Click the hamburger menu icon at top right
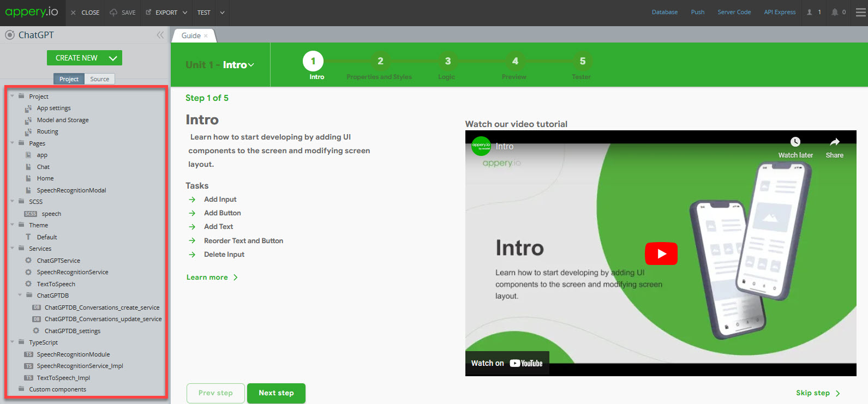Viewport: 868px width, 404px height. (860, 12)
